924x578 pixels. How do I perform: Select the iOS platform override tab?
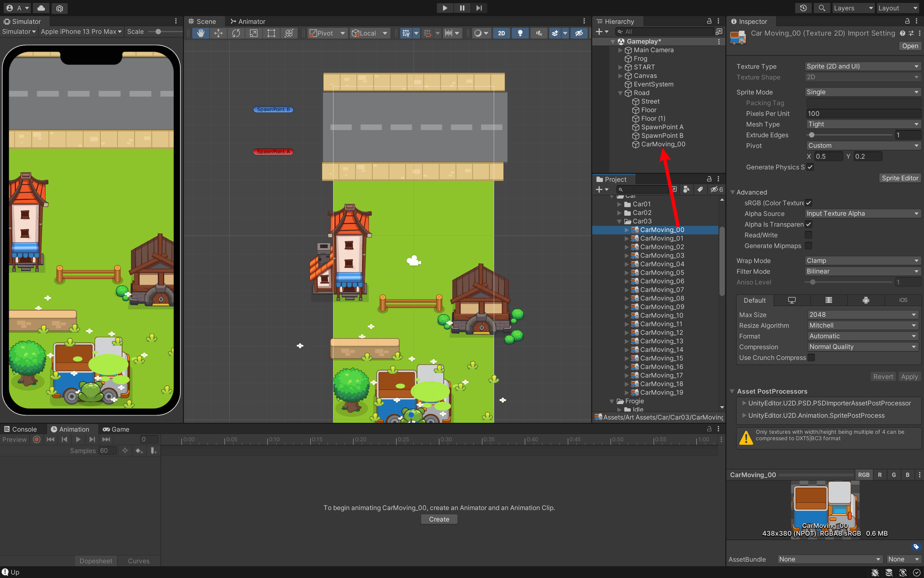[903, 300]
